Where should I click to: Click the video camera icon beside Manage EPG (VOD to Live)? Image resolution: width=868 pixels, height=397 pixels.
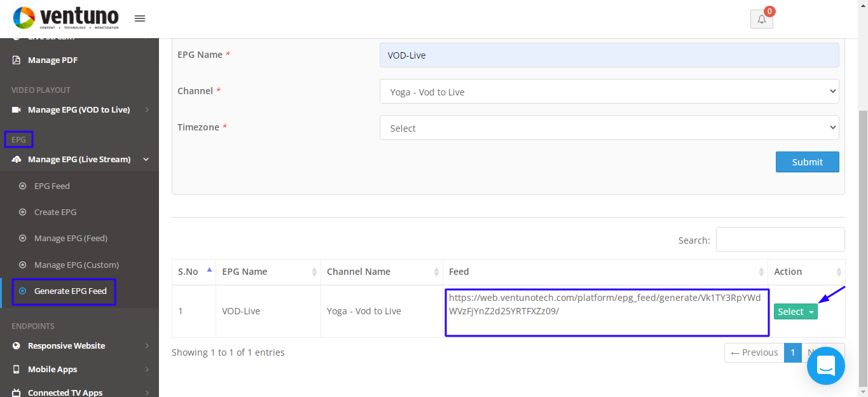pyautogui.click(x=17, y=110)
